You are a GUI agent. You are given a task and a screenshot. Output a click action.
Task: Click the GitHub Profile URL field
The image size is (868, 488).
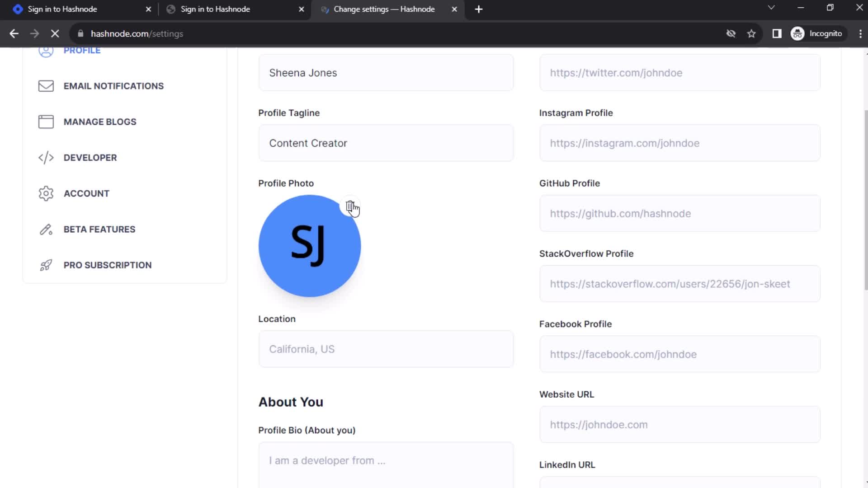(679, 213)
